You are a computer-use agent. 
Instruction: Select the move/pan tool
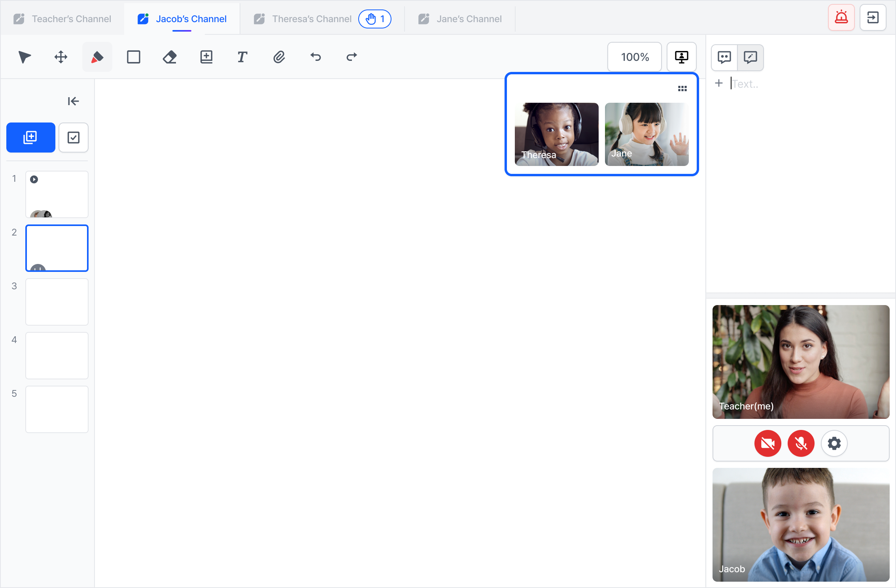(61, 57)
